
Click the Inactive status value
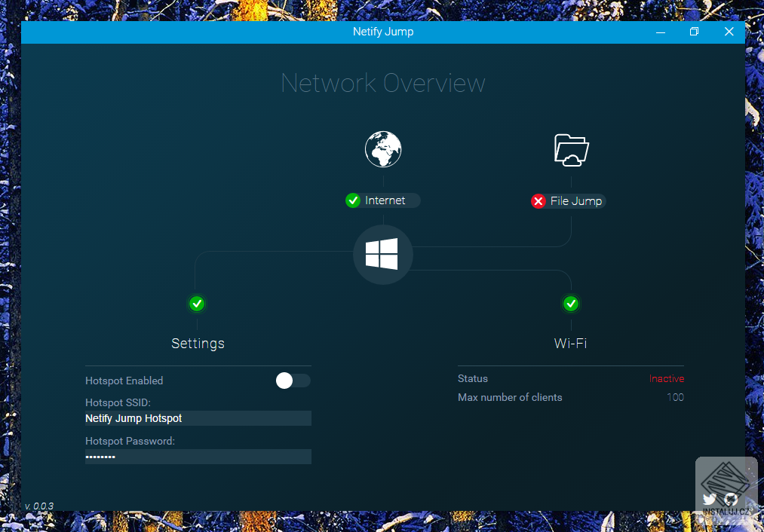click(x=667, y=379)
